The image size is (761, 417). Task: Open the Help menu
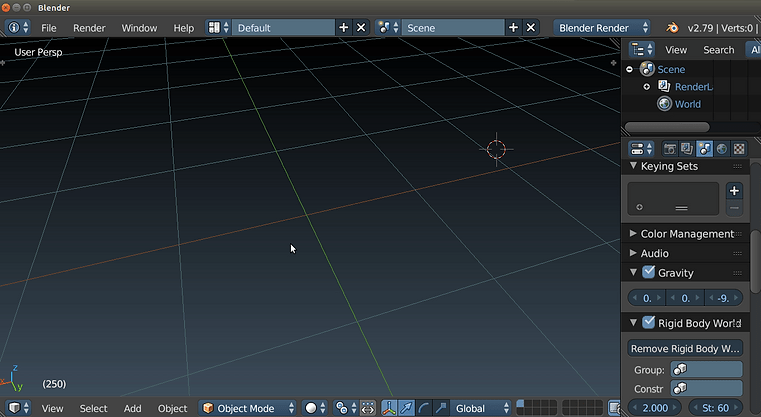(x=183, y=28)
